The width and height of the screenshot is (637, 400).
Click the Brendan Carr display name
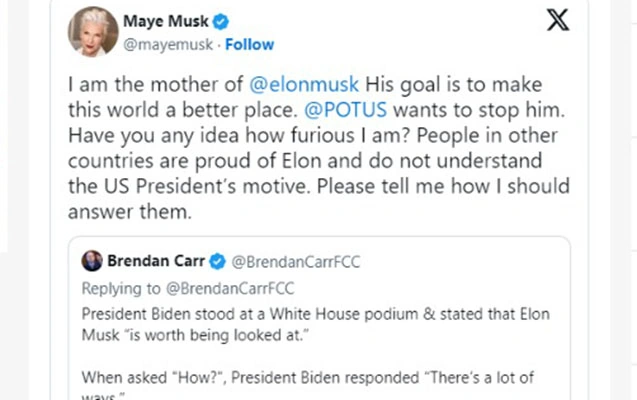pos(155,262)
